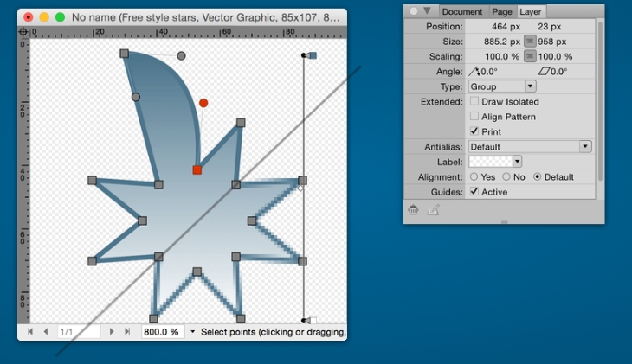Click the horizontal Scaling field after the Scaling label
632x364 pixels.
(502, 56)
